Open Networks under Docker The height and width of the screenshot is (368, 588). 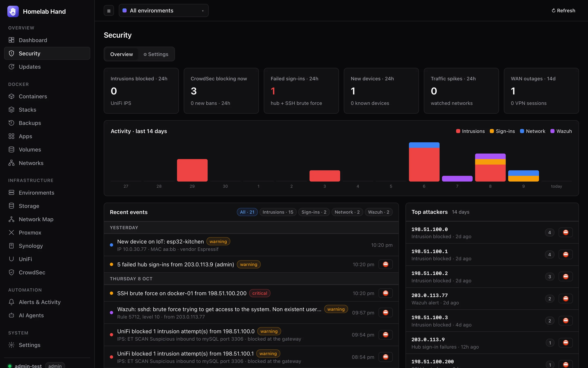pos(47,163)
